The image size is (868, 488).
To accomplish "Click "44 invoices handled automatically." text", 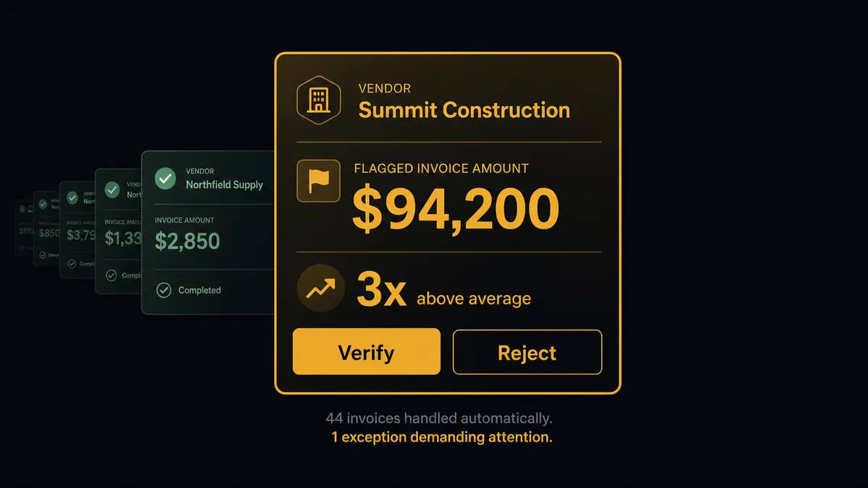I will (x=439, y=419).
